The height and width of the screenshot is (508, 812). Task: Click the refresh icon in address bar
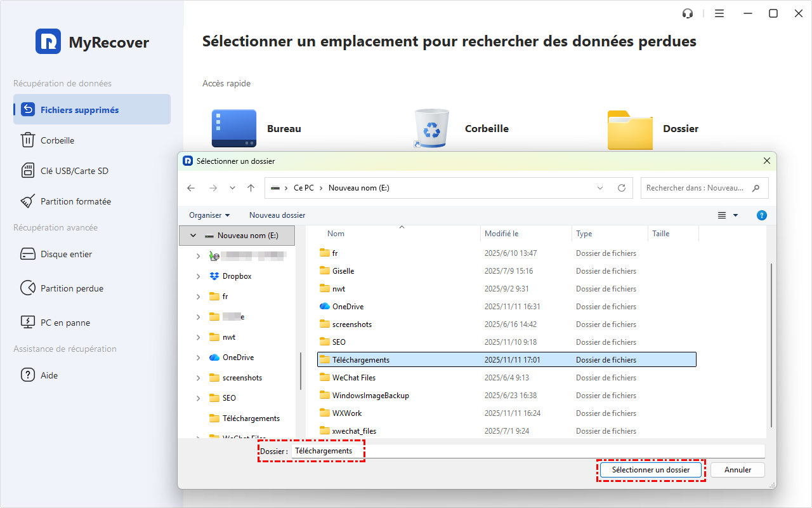(622, 188)
